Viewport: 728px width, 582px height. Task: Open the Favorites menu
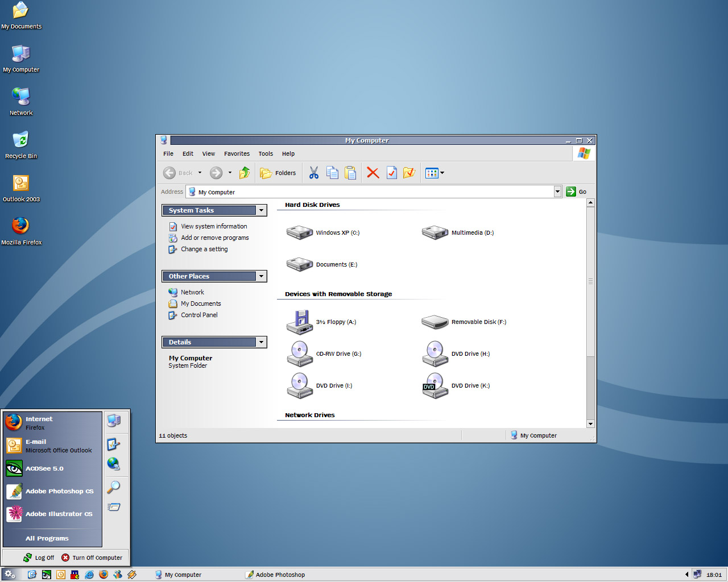click(237, 153)
